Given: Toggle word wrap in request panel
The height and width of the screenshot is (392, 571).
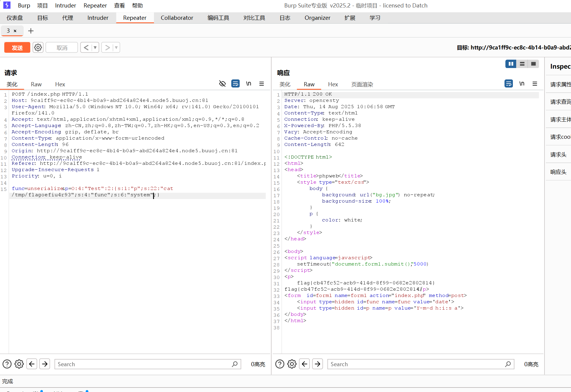Looking at the screenshot, I should [x=235, y=84].
